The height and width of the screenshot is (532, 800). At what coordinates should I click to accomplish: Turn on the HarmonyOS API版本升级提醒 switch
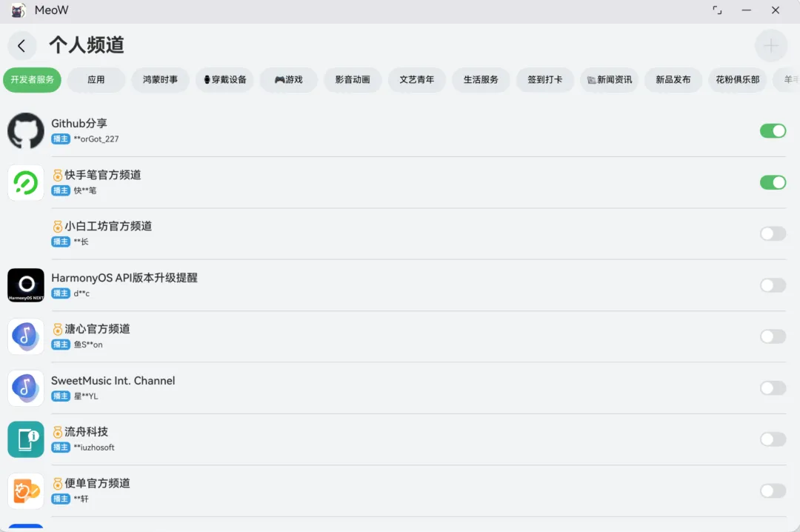[x=773, y=285]
